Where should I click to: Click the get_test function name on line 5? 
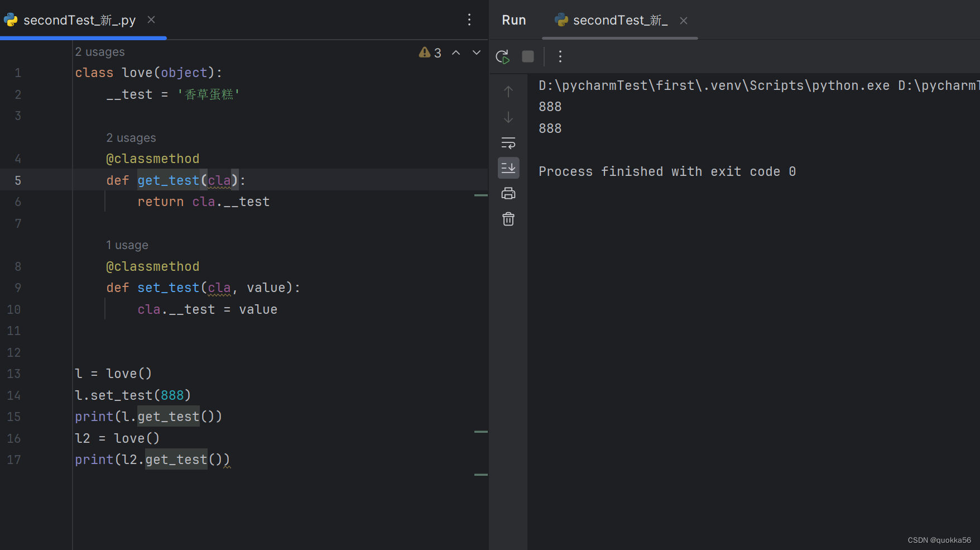point(168,180)
